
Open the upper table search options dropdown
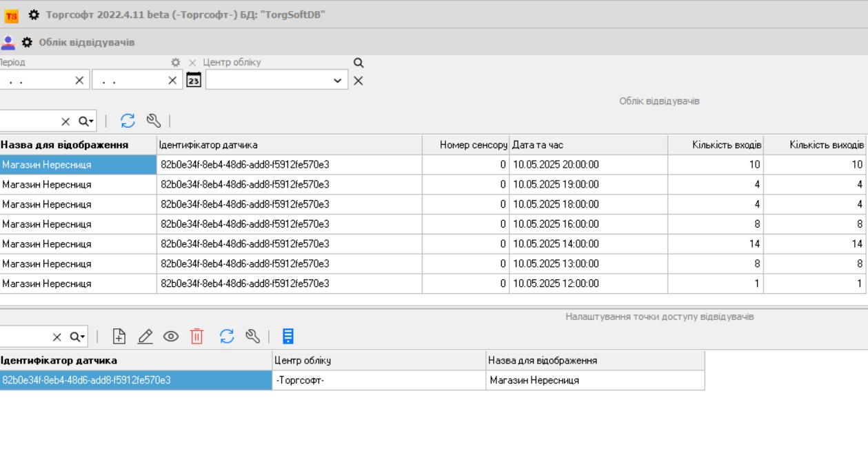point(86,121)
